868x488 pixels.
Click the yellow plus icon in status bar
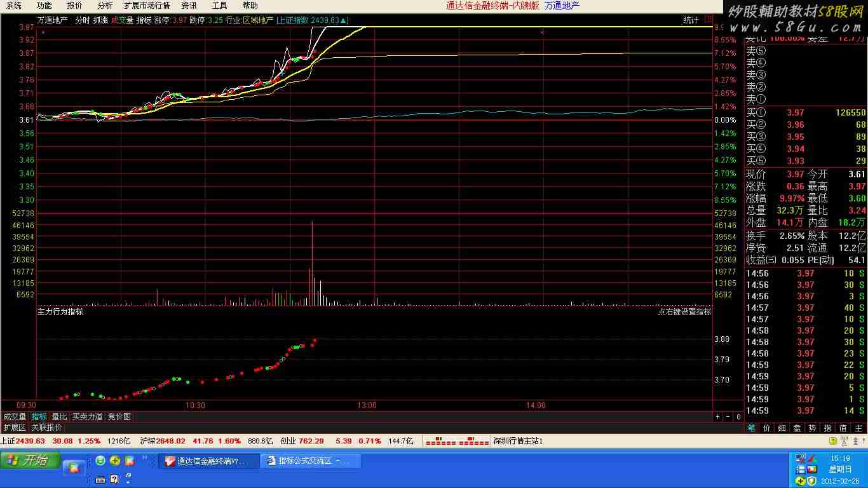click(833, 441)
